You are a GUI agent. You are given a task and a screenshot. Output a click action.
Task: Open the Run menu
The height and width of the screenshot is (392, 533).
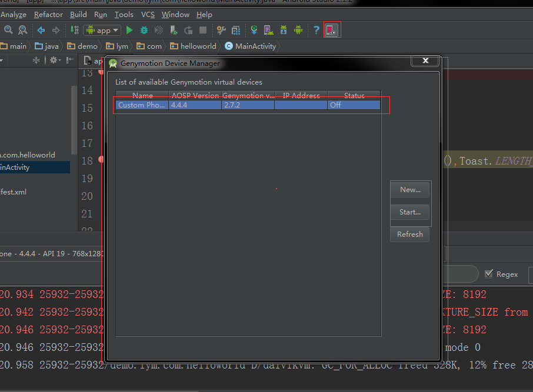tap(100, 15)
